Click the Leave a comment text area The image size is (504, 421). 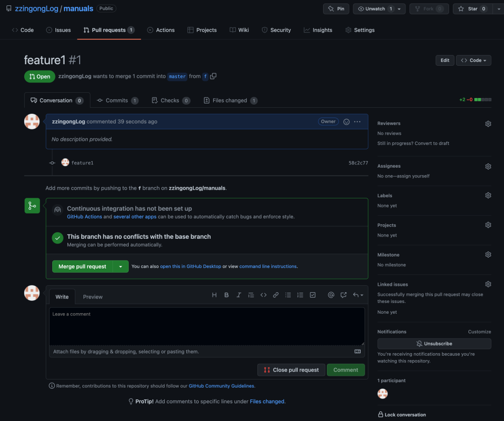(207, 326)
